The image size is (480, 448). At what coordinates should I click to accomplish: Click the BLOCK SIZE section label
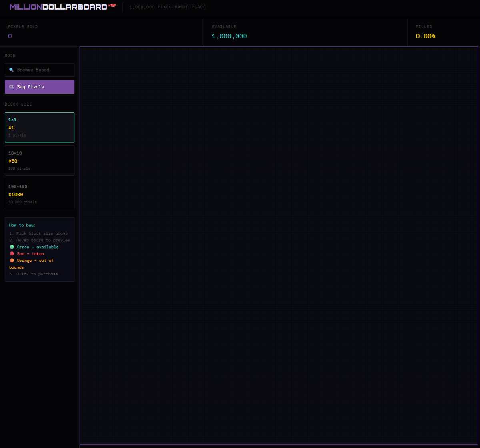pyautogui.click(x=18, y=104)
